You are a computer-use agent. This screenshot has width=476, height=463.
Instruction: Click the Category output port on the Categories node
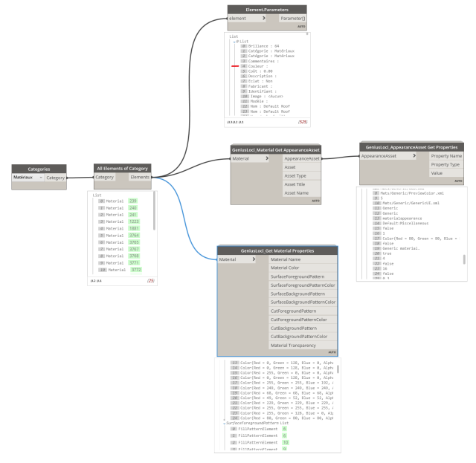(56, 178)
